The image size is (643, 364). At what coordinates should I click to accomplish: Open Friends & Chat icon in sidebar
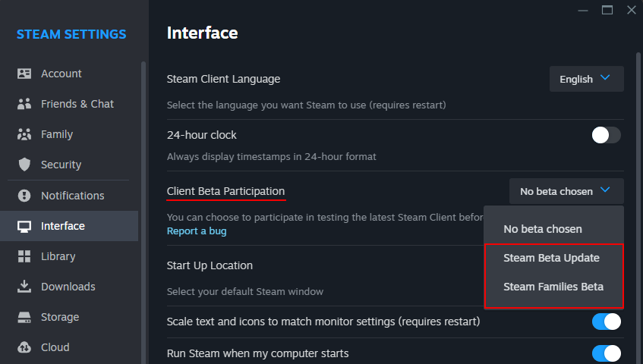[24, 104]
